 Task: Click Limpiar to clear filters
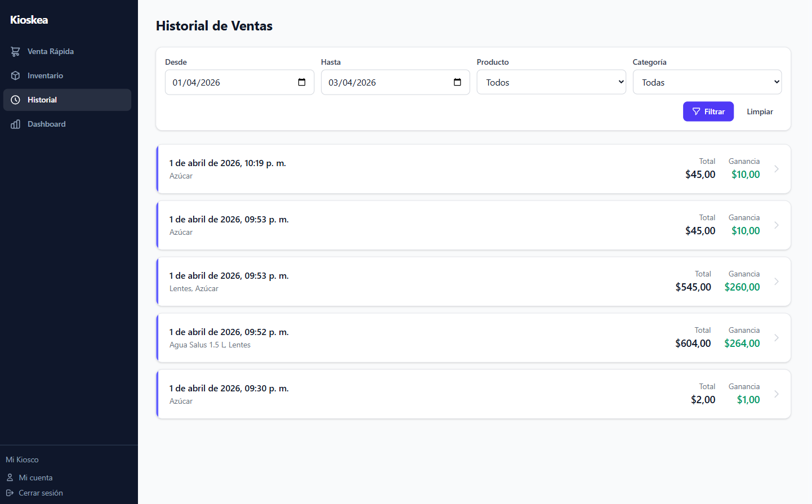point(759,111)
